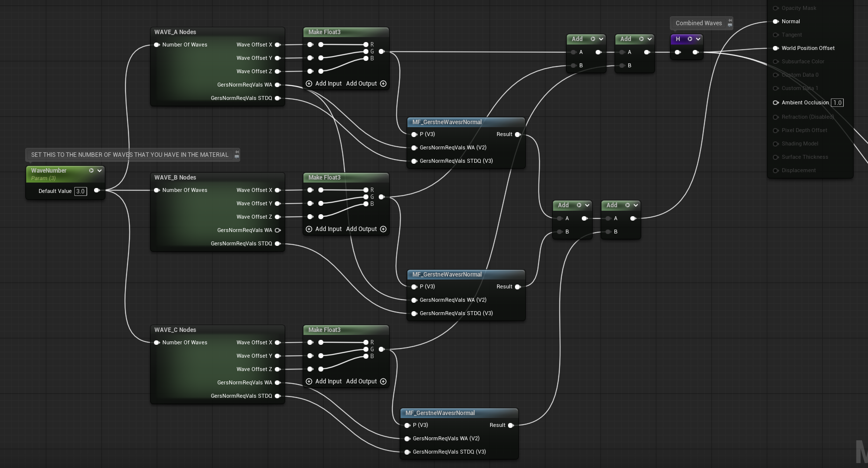The height and width of the screenshot is (468, 868).
Task: Click the GersNormReqVals STDQ pin on WAVE_C Nodes
Action: click(x=278, y=396)
